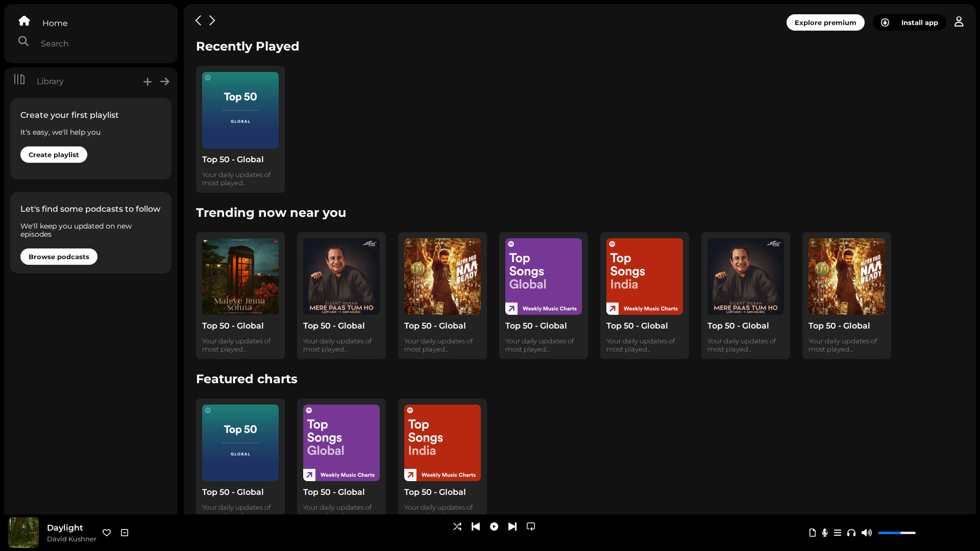Open the Daylight album art thumbnail
The height and width of the screenshot is (551, 980).
click(x=23, y=533)
